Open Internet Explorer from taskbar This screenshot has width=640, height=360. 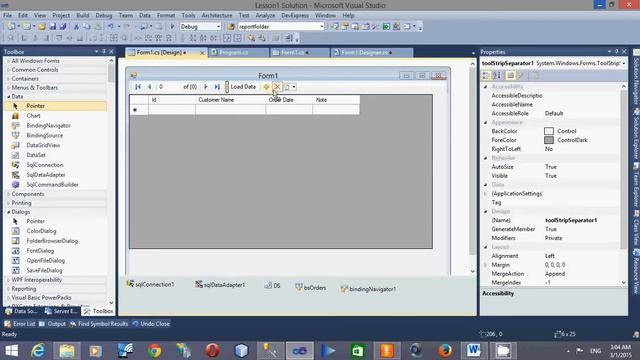click(x=38, y=351)
